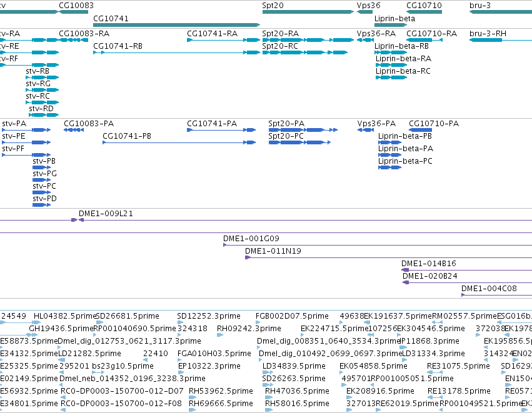Click the stv-PC protein label

coord(44,186)
